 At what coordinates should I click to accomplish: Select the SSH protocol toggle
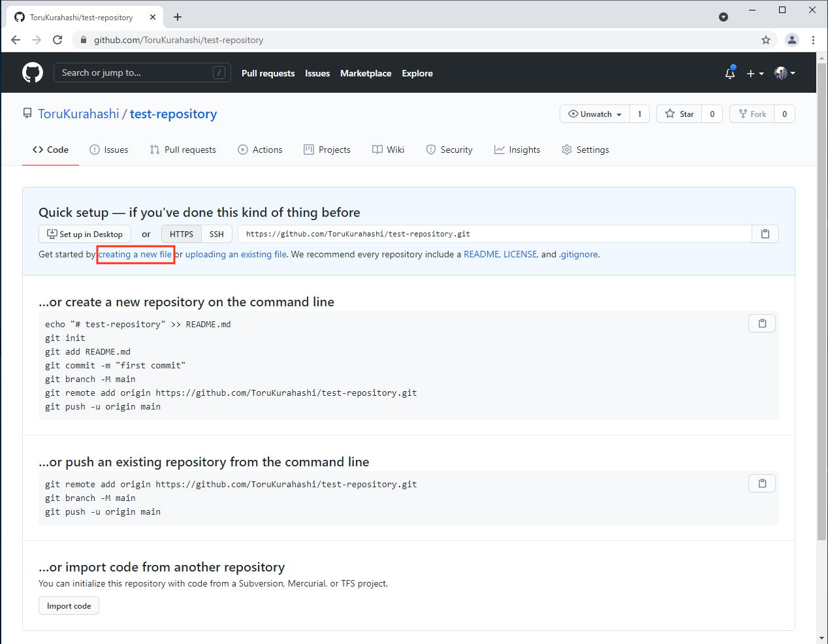click(x=217, y=234)
